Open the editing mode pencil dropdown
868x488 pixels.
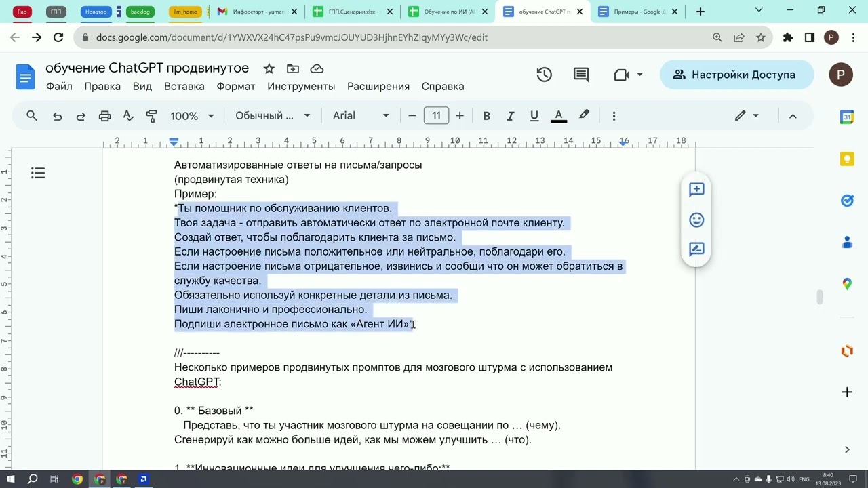click(x=747, y=116)
